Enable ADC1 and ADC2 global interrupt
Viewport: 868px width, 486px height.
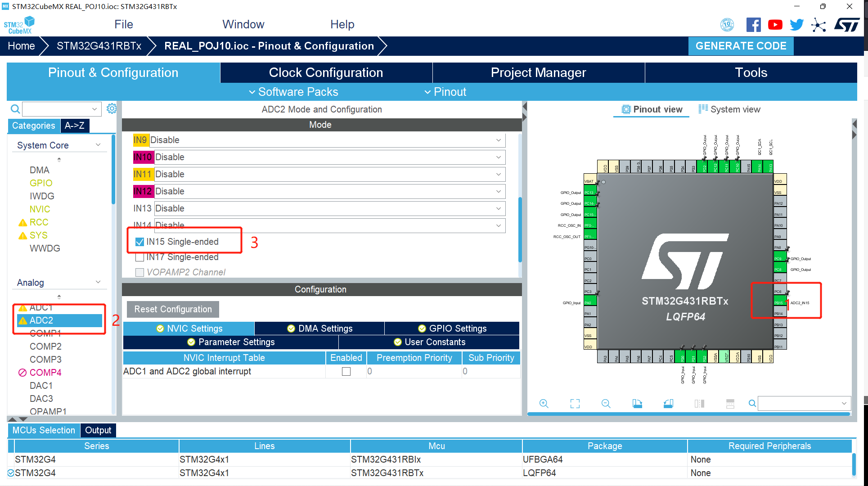[346, 372]
